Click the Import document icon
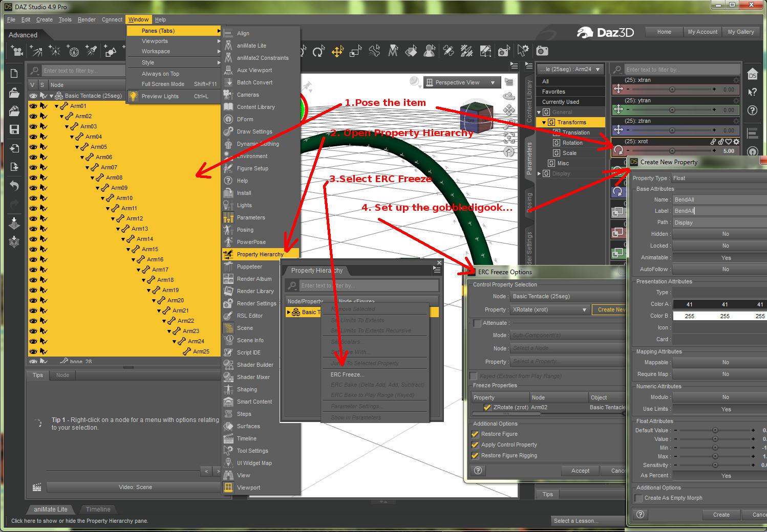 coord(14,148)
